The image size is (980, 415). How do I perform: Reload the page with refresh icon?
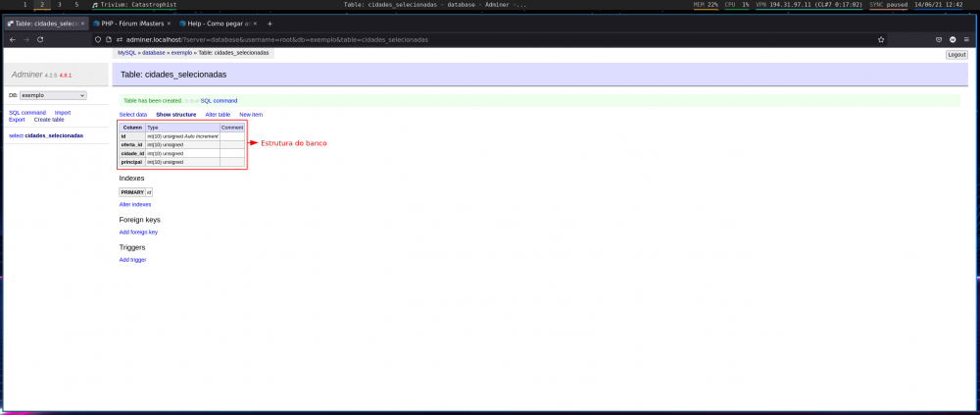pos(40,39)
